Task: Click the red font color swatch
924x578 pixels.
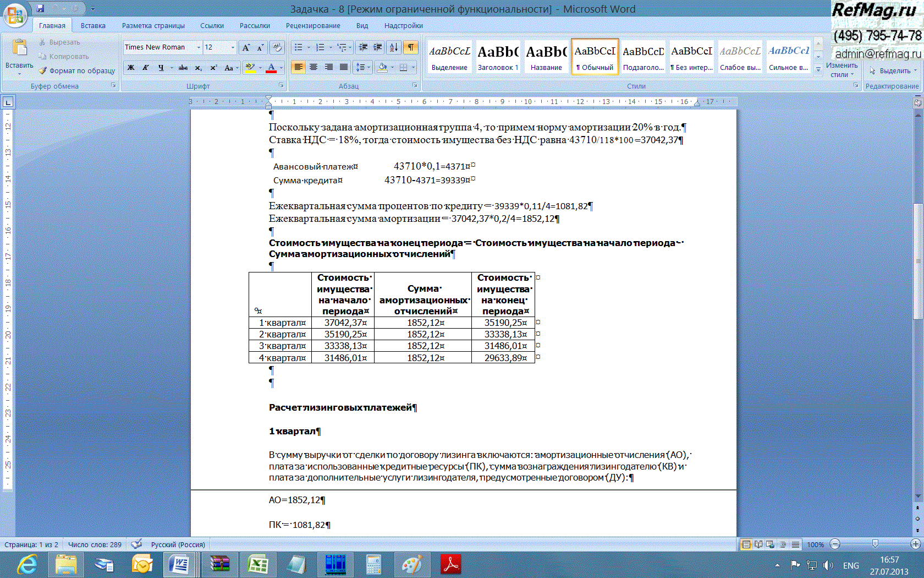Action: 271,68
